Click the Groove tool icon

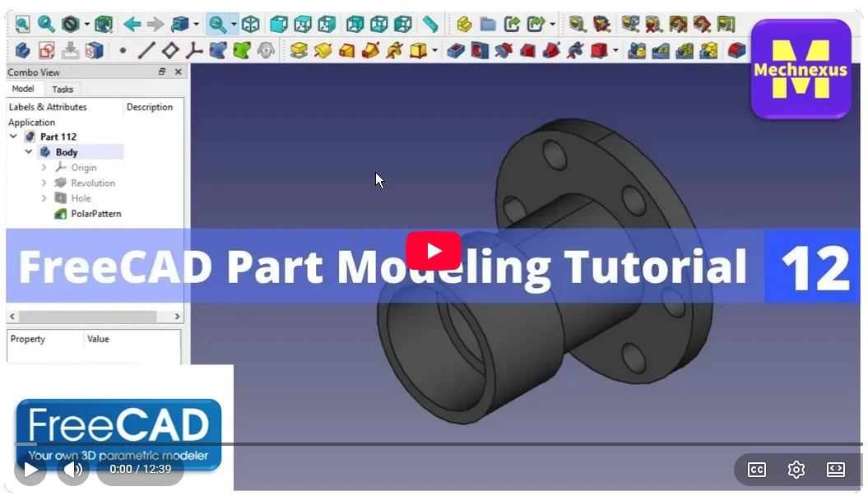click(504, 51)
